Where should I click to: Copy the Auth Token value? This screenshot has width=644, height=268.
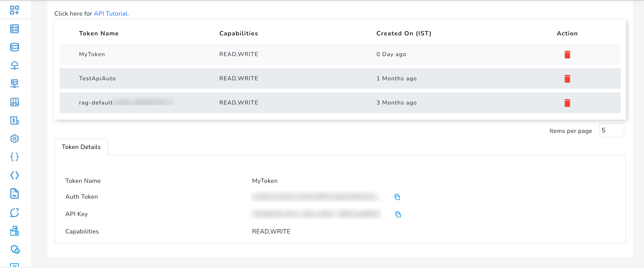(x=398, y=197)
